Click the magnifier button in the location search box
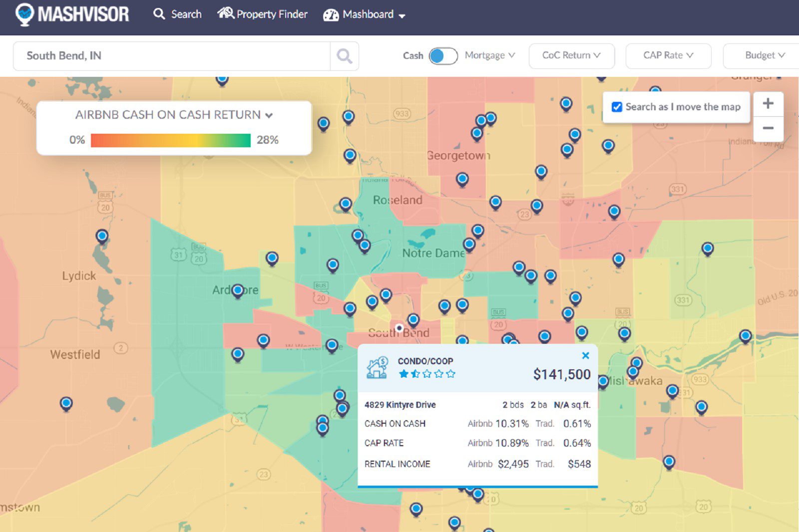799x532 pixels. 344,56
